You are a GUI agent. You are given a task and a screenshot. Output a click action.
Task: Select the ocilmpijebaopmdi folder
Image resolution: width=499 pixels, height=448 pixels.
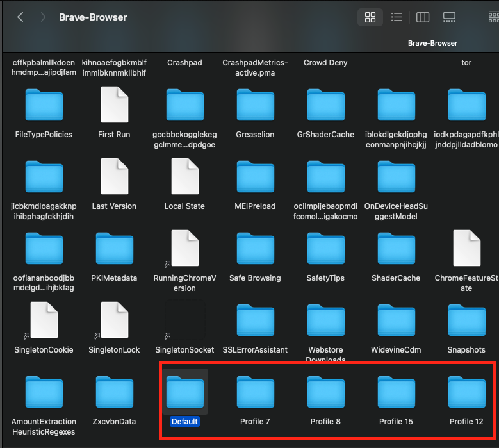pos(325,177)
